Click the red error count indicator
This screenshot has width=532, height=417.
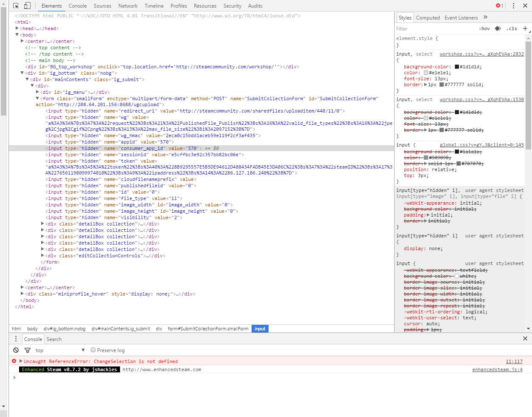tap(500, 6)
